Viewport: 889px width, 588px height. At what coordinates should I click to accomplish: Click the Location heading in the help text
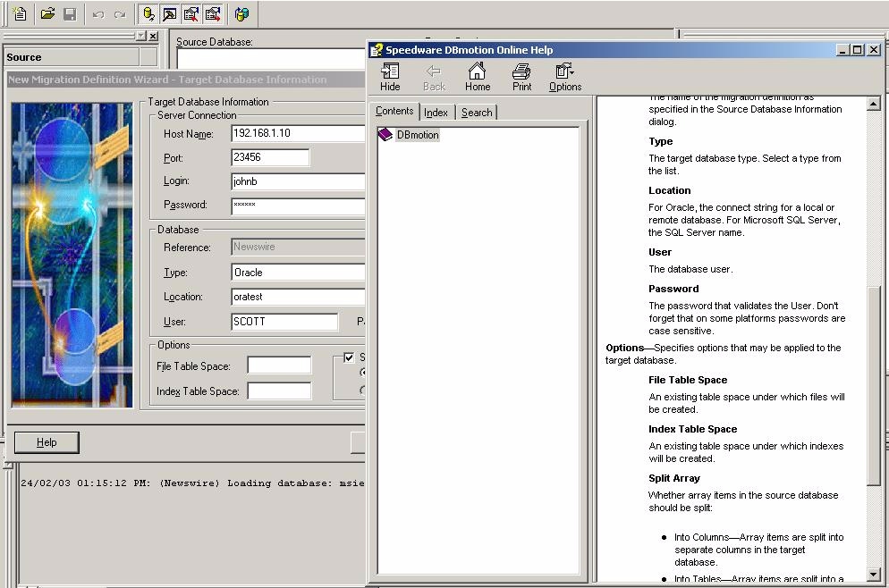(670, 190)
